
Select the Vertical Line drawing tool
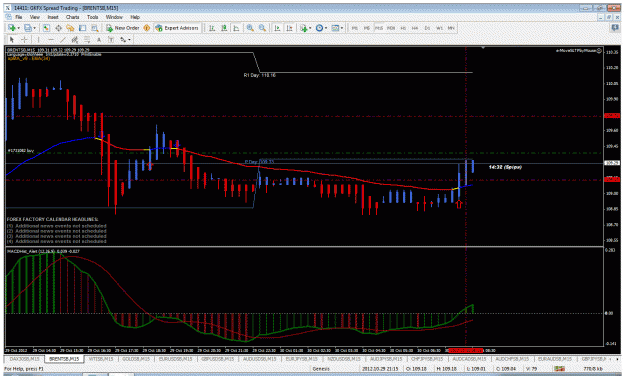tap(38, 39)
